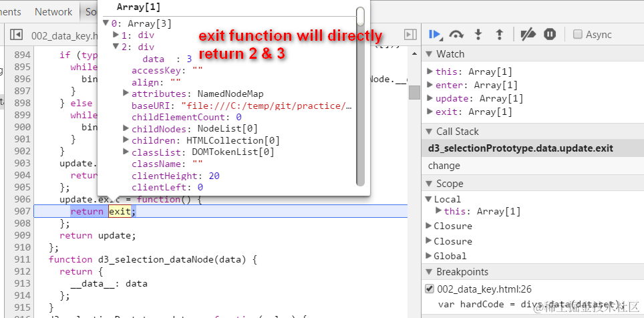Screen dimensions: 644x318
Task: Open the Network tab
Action: click(x=53, y=12)
